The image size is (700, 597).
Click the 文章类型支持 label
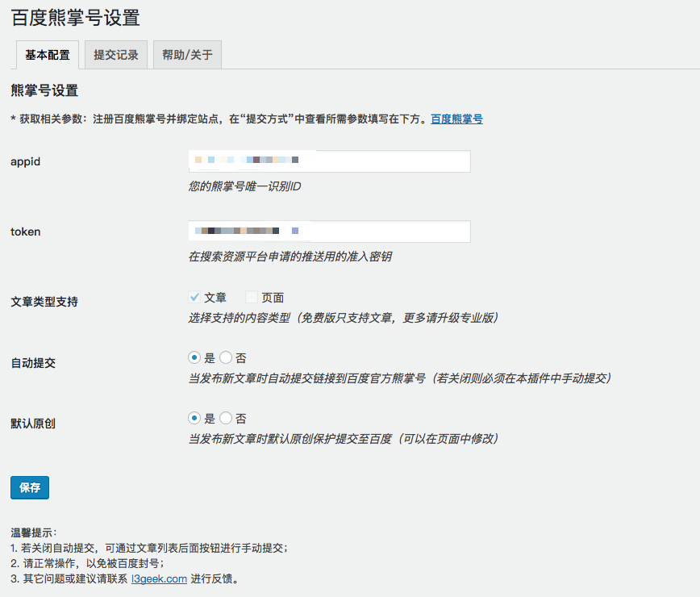click(44, 302)
